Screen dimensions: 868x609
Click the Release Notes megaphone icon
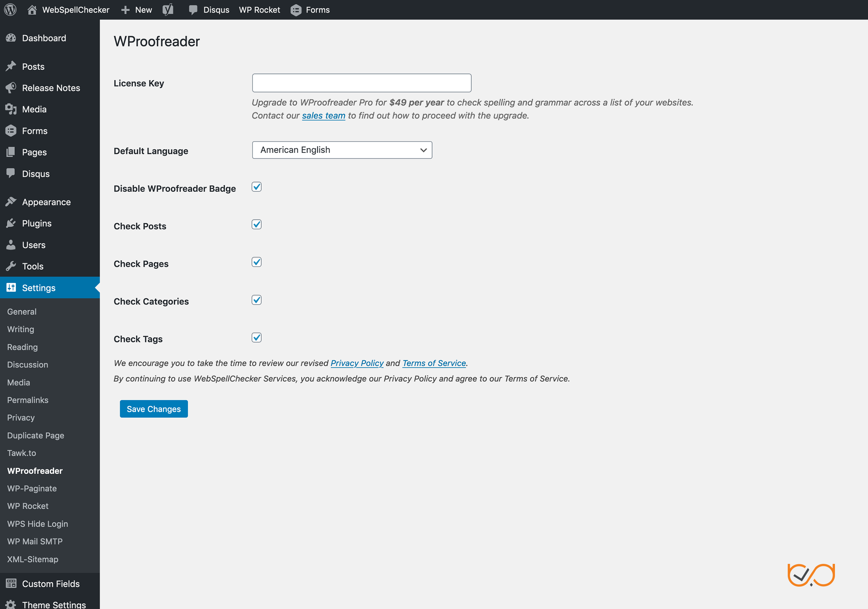pos(11,88)
